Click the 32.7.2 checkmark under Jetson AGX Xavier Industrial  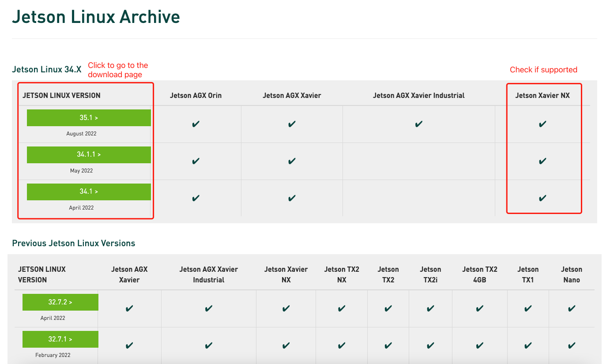point(209,308)
